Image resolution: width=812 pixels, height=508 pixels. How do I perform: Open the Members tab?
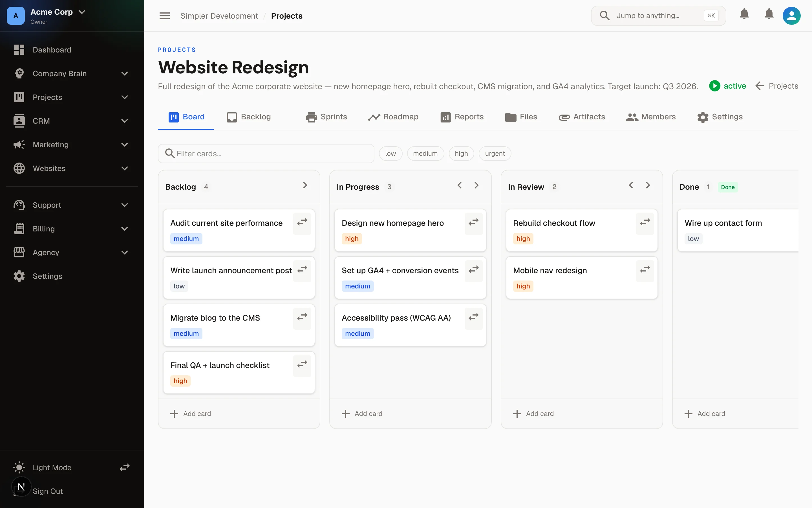click(651, 117)
